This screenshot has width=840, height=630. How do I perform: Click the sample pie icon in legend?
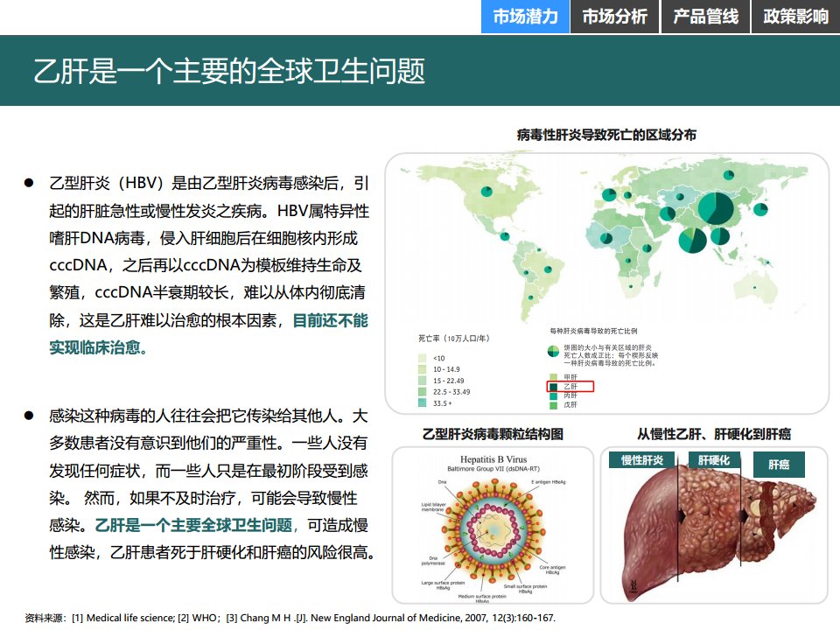tap(553, 352)
